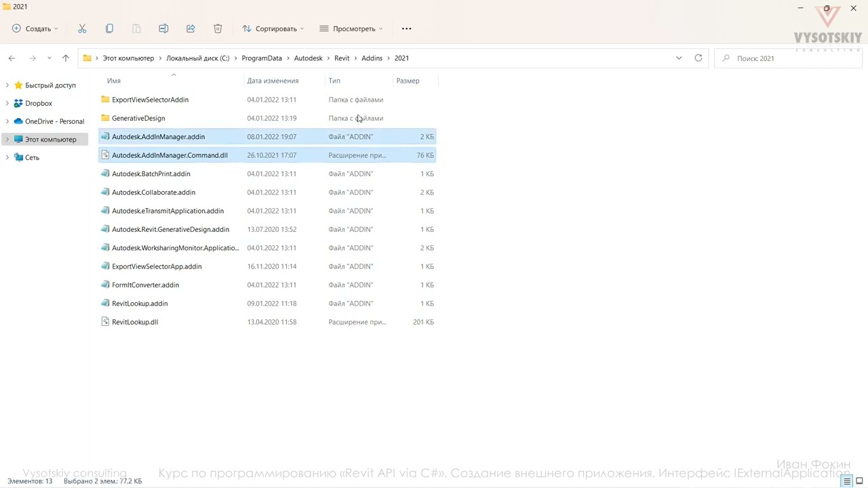Image resolution: width=868 pixels, height=488 pixels.
Task: Navigate to Addins breadcrumb
Action: pos(372,58)
